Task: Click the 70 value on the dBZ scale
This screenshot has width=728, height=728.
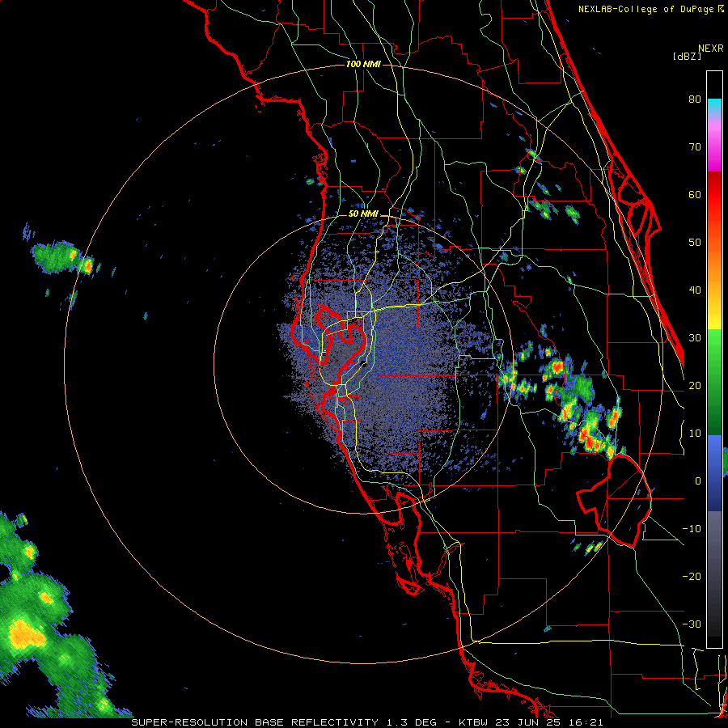Action: [695, 147]
